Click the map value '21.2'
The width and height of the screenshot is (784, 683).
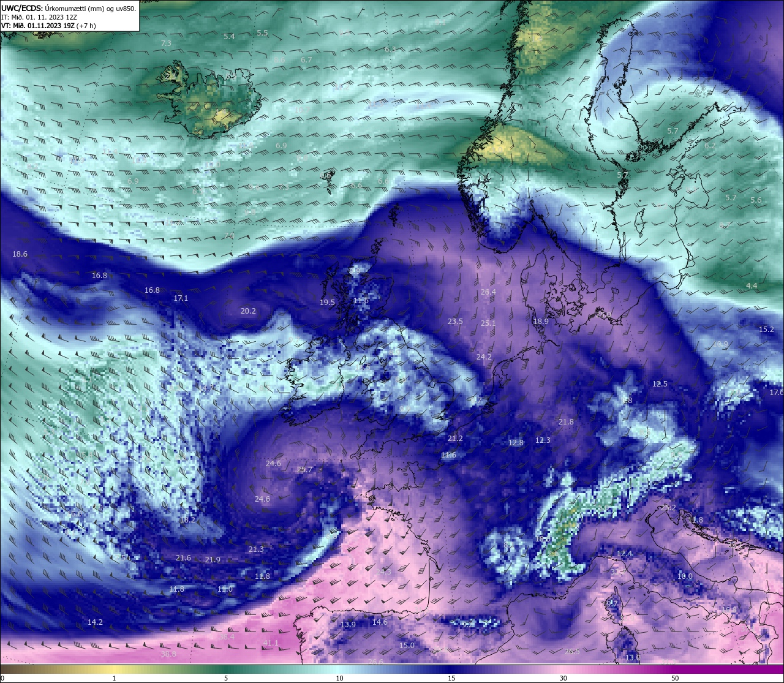tap(455, 439)
